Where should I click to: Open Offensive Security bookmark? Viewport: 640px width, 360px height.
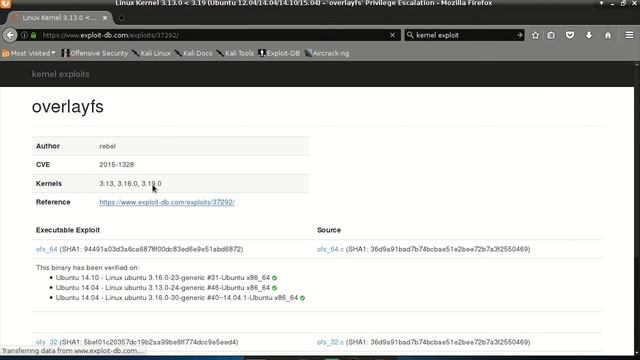[x=95, y=53]
